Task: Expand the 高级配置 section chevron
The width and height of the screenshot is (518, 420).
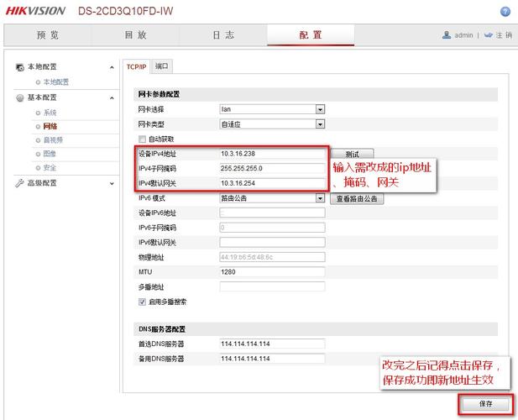Action: (112, 183)
